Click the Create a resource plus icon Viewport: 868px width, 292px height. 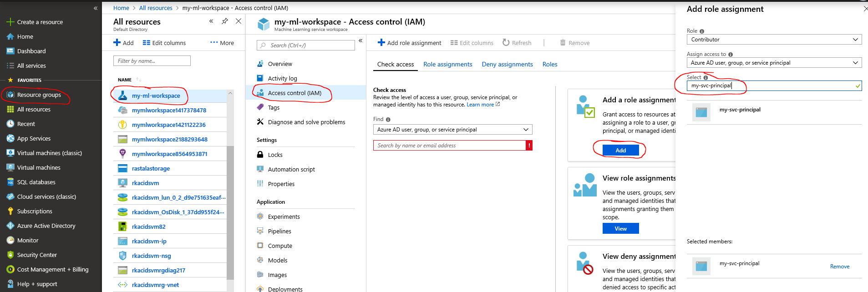10,22
